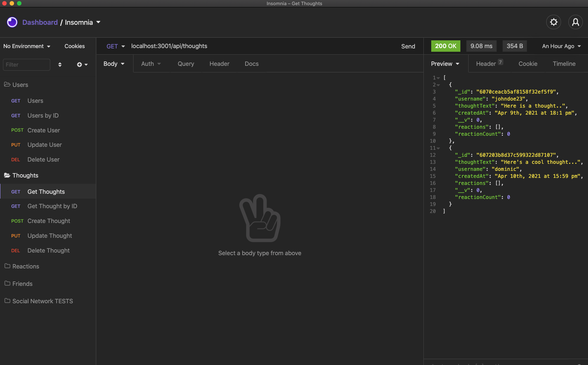Viewport: 588px width, 365px height.
Task: Collapse JSON line 11 fold arrow
Action: pyautogui.click(x=439, y=148)
